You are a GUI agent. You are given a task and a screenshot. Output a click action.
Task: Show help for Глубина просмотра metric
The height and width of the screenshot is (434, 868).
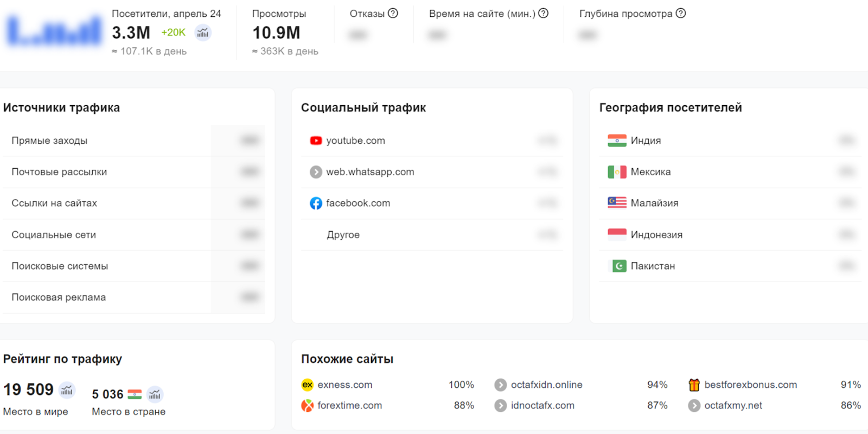coord(681,13)
